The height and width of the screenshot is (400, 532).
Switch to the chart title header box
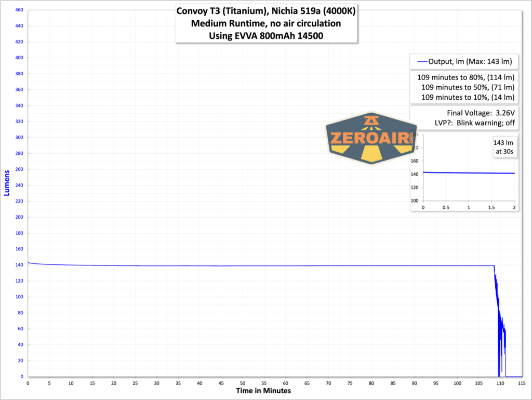click(x=266, y=23)
